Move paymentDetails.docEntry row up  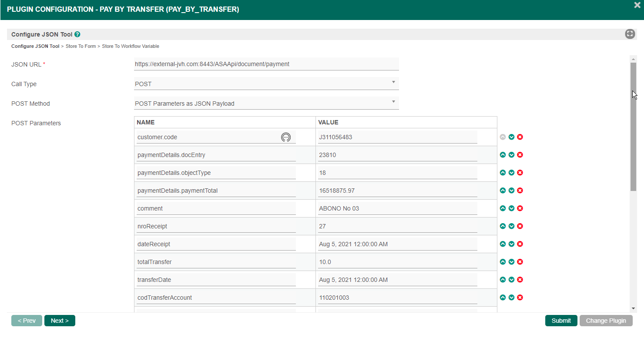[x=503, y=155]
